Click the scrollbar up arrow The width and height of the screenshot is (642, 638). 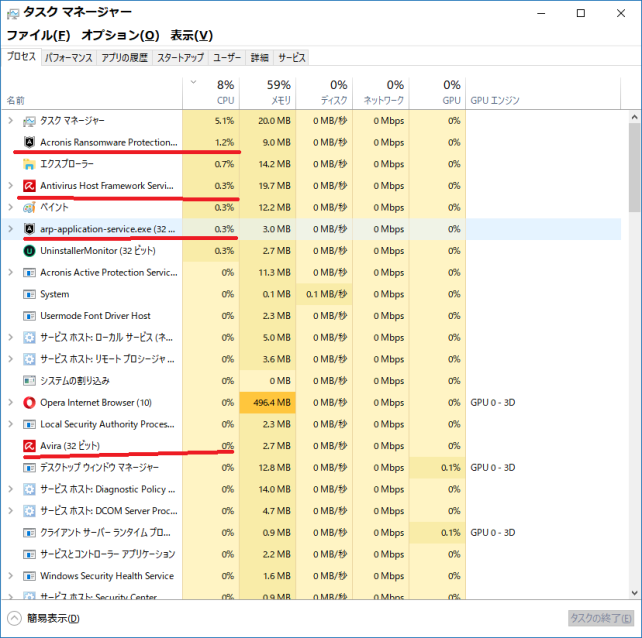(x=635, y=117)
